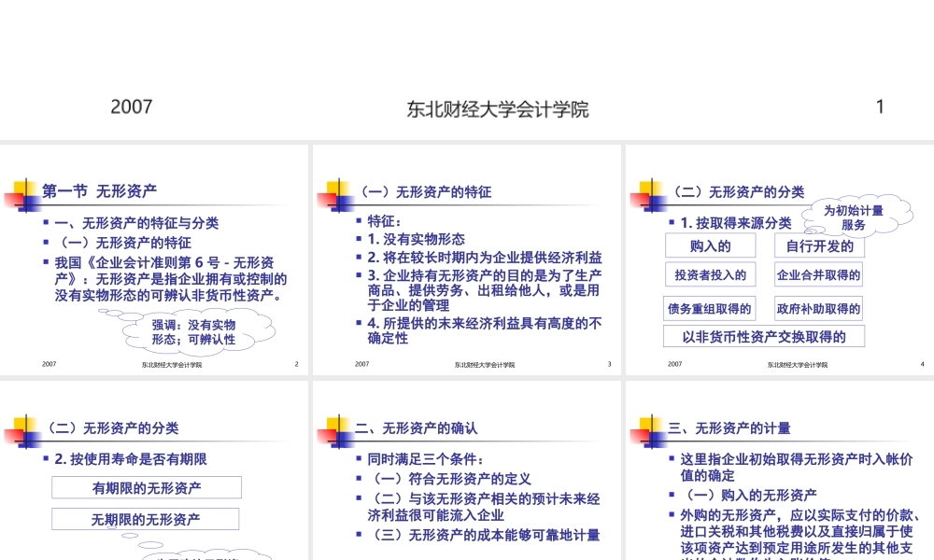Click the 2007 header text
Viewport: 934px width, 560px height.
point(132,106)
